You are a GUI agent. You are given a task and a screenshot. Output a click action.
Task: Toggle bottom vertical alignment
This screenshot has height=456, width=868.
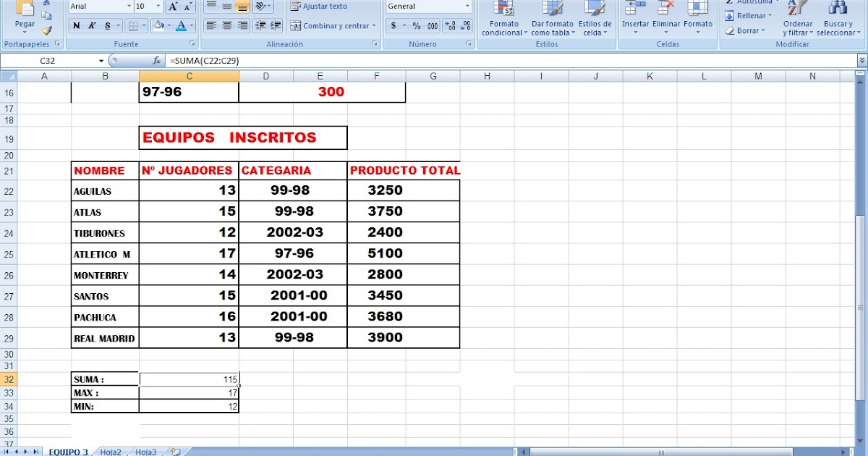coord(242,7)
